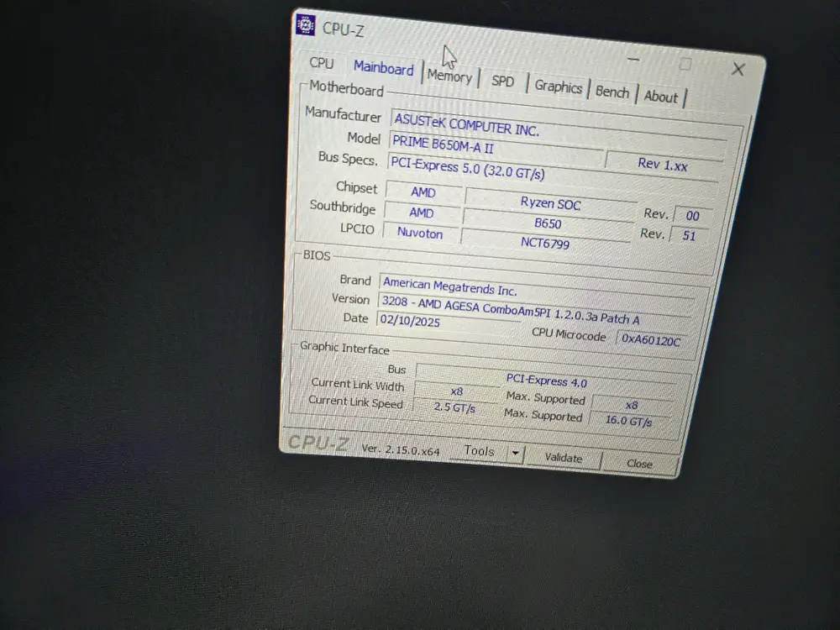Screen dimensions: 840x630
Task: Click the CPU-Z window title text
Action: coord(343,29)
